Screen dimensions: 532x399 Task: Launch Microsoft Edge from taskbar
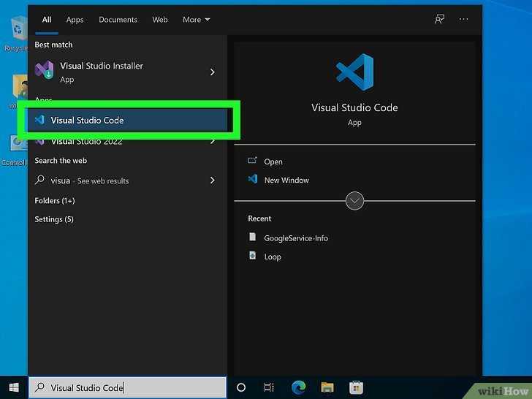tap(299, 387)
